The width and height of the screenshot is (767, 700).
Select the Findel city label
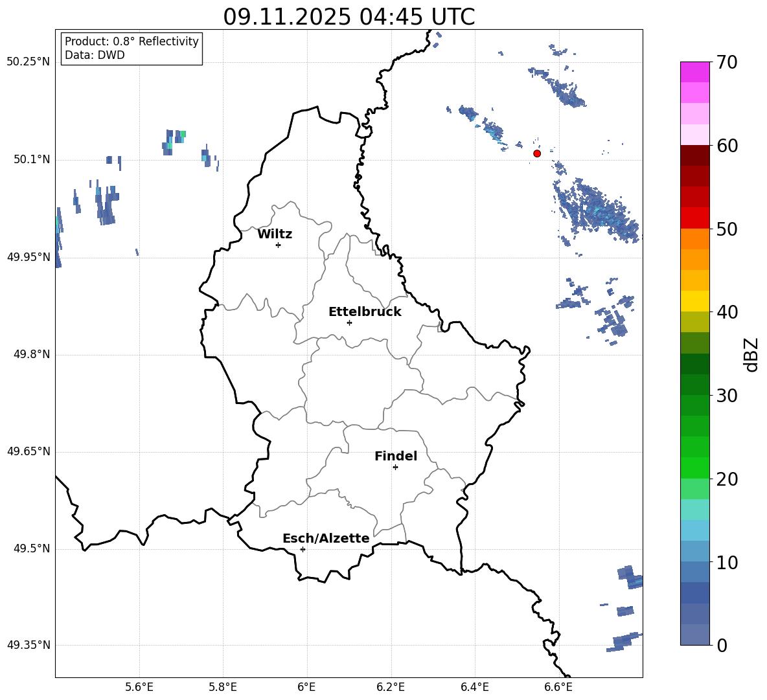(396, 456)
